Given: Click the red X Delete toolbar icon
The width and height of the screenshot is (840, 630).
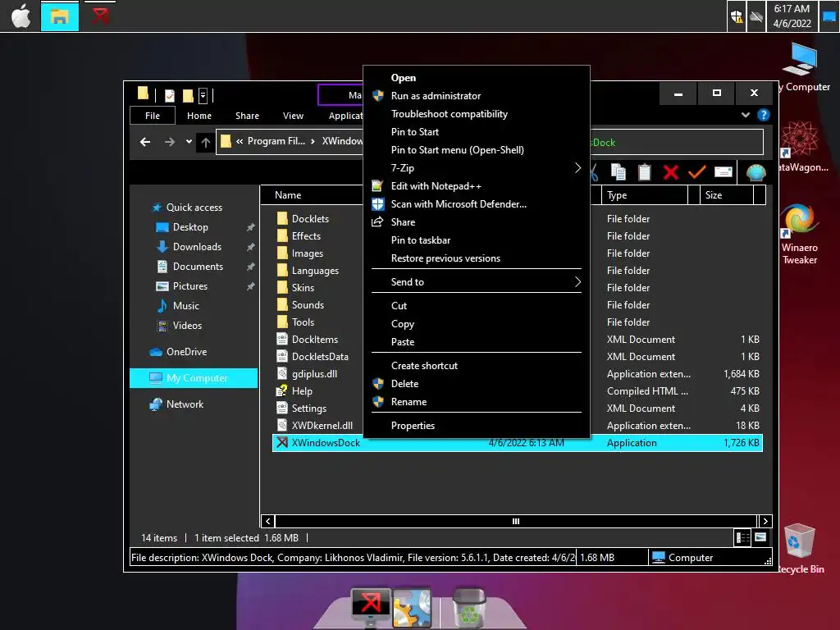Looking at the screenshot, I should (x=671, y=172).
